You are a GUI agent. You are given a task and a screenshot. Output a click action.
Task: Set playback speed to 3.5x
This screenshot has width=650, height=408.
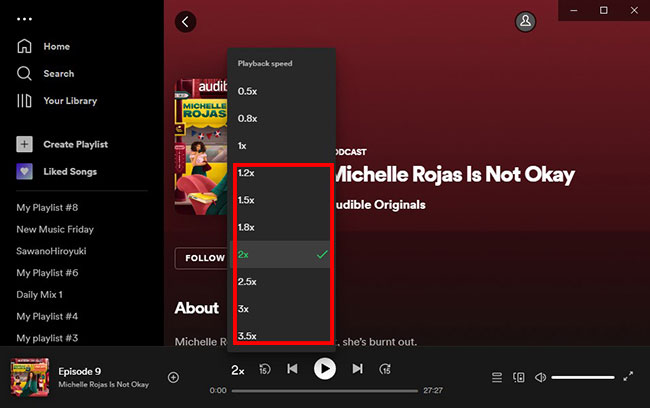pos(281,335)
